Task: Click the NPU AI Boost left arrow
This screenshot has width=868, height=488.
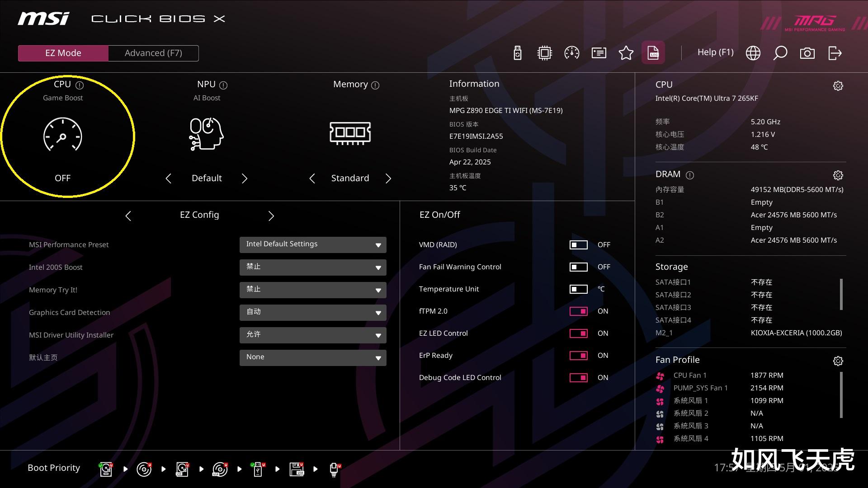Action: click(168, 178)
